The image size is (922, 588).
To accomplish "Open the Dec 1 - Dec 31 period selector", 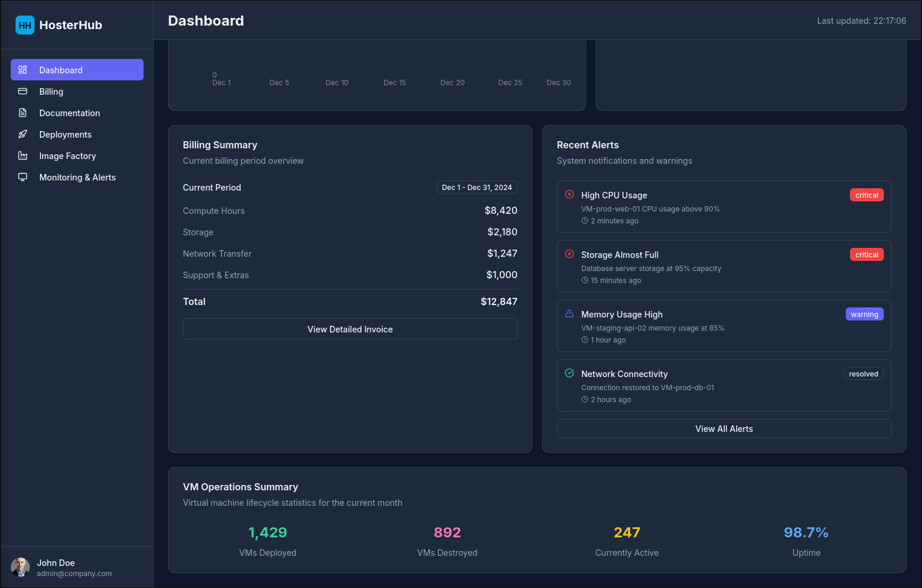I will tap(476, 187).
